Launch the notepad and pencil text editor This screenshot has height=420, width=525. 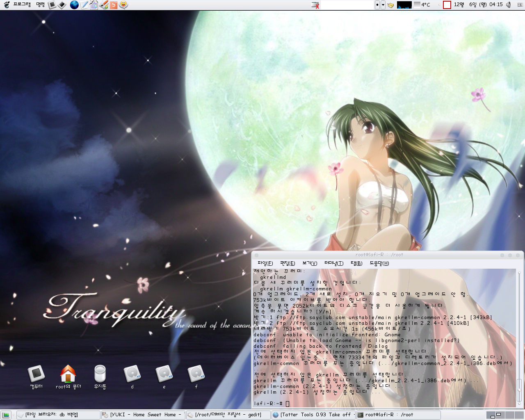tap(84, 5)
